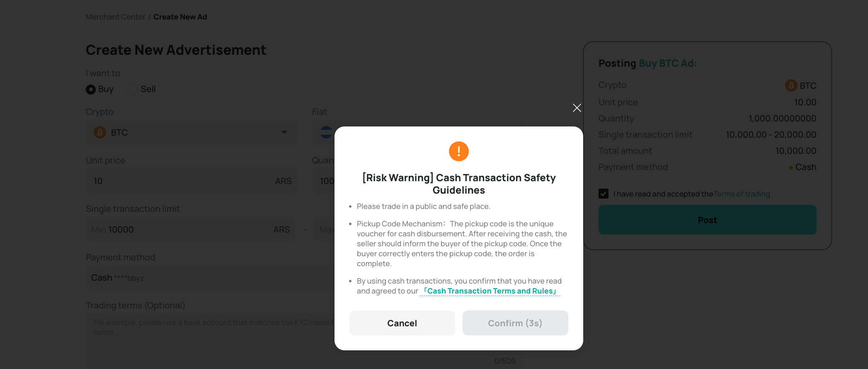Click the Cancel button in dialog

pos(402,323)
